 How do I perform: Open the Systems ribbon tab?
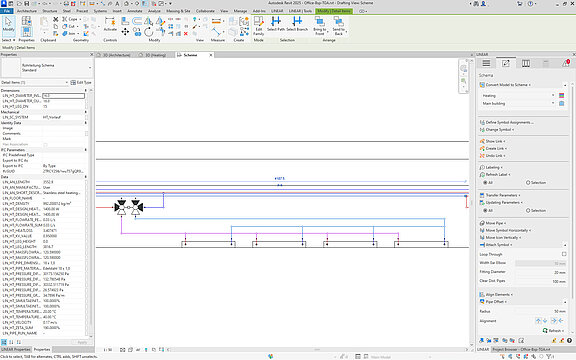(x=100, y=11)
